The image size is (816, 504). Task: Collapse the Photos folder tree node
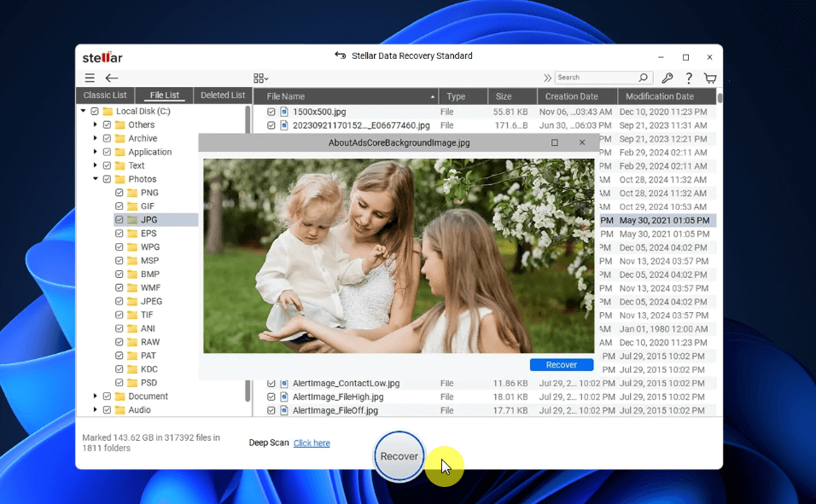[x=96, y=179]
